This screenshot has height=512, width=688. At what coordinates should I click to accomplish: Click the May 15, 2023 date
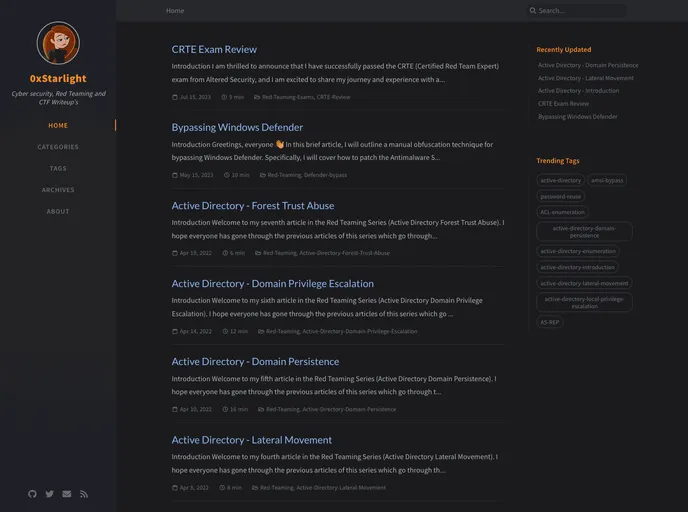(x=197, y=175)
